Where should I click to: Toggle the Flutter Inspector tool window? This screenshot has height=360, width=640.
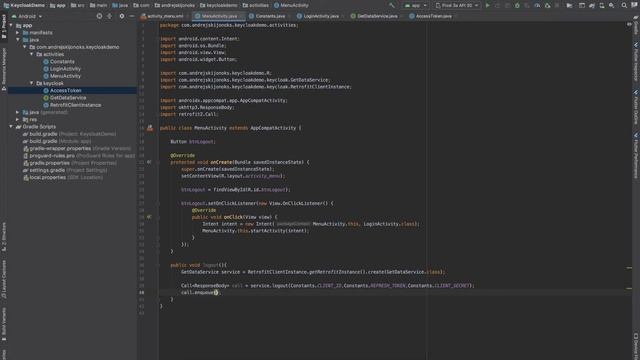click(x=636, y=61)
